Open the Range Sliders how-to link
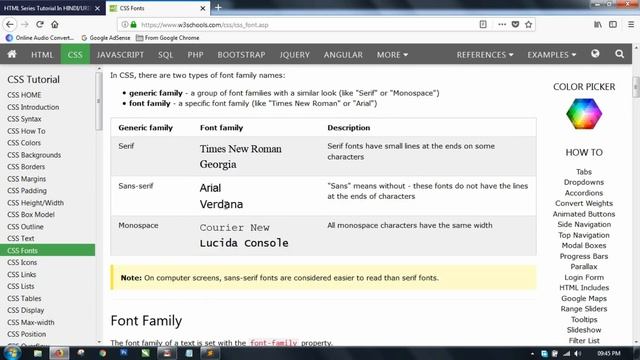Image resolution: width=640 pixels, height=360 pixels. 584,309
